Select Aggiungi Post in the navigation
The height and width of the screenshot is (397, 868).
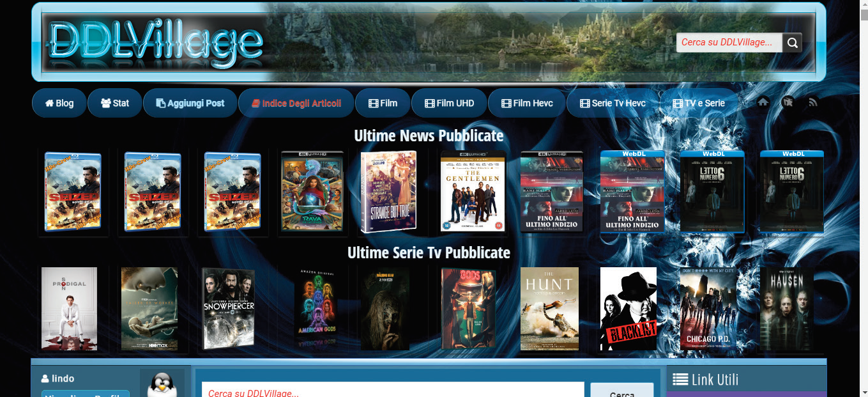click(190, 103)
